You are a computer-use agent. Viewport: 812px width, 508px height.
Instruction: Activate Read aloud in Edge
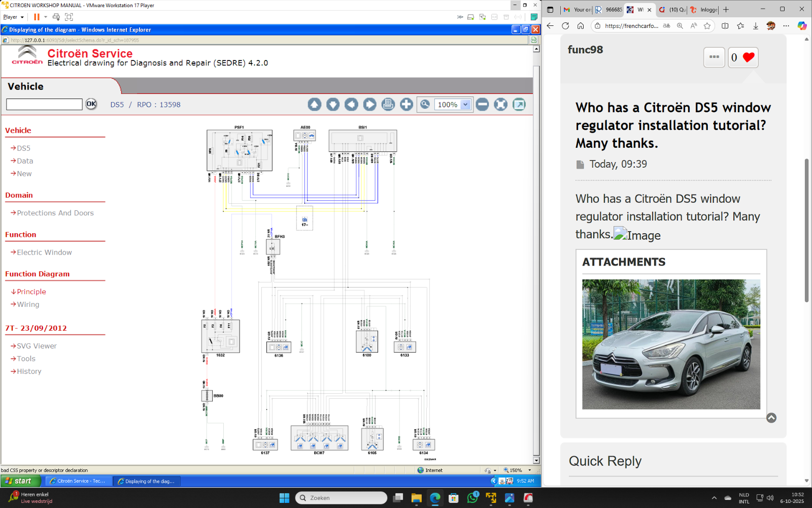[694, 26]
